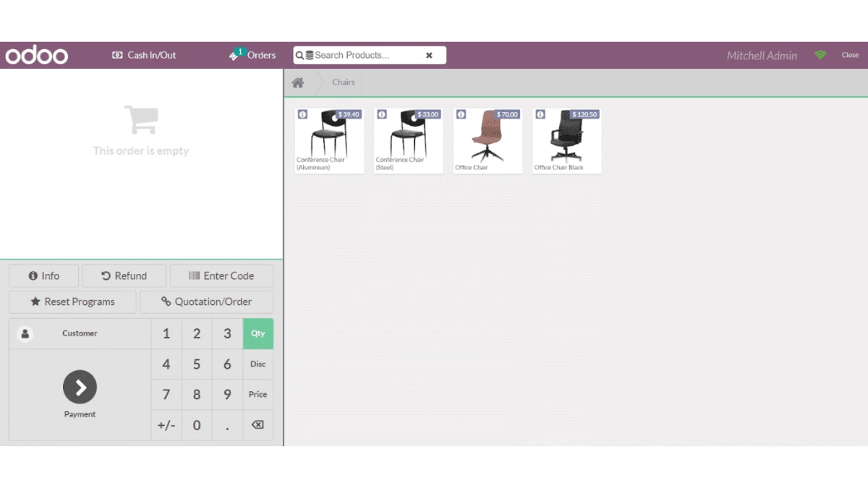
Task: Add Office Chair to order
Action: 488,141
